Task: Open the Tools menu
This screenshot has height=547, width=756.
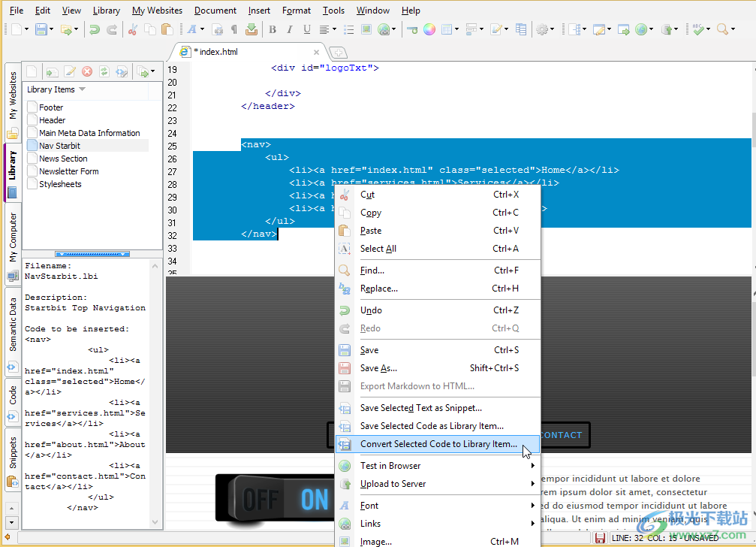Action: [333, 10]
